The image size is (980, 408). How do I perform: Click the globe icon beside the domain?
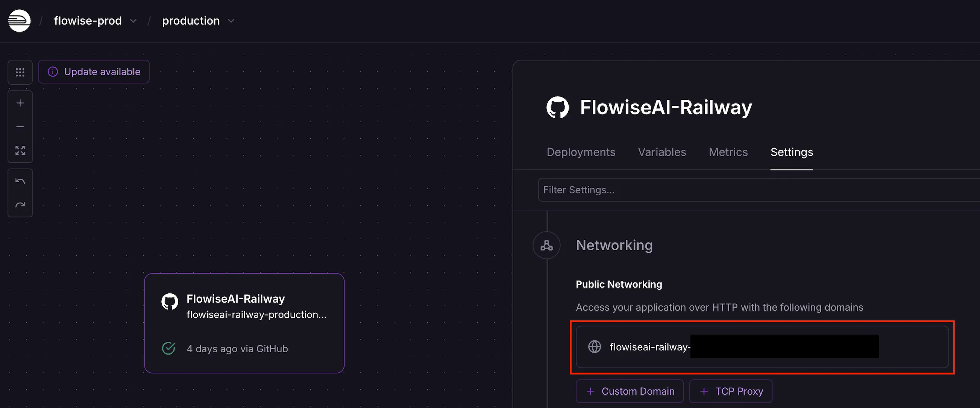click(x=594, y=347)
